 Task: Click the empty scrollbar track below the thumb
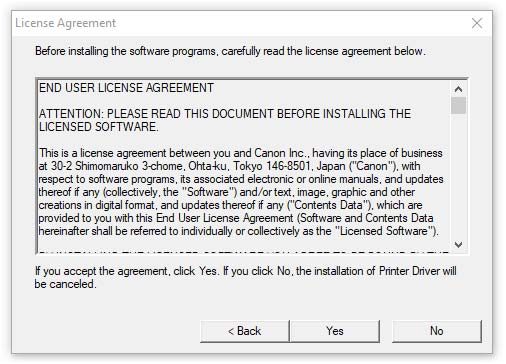coord(459,176)
